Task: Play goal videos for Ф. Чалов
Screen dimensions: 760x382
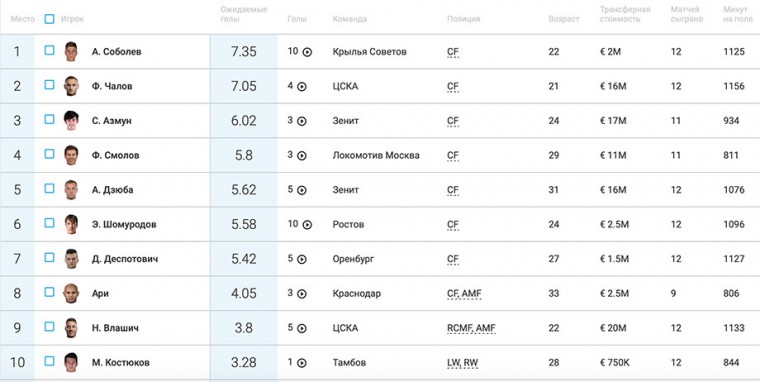Action: 301,87
